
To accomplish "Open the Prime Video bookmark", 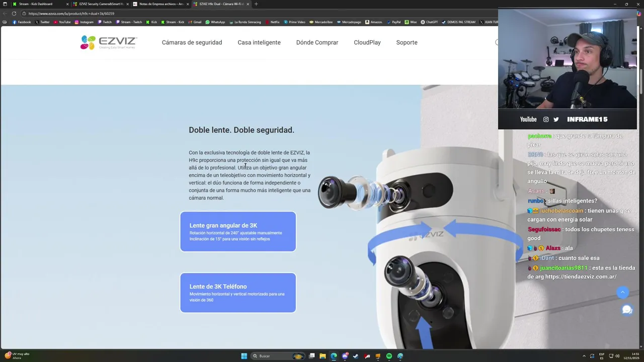I will click(x=294, y=22).
